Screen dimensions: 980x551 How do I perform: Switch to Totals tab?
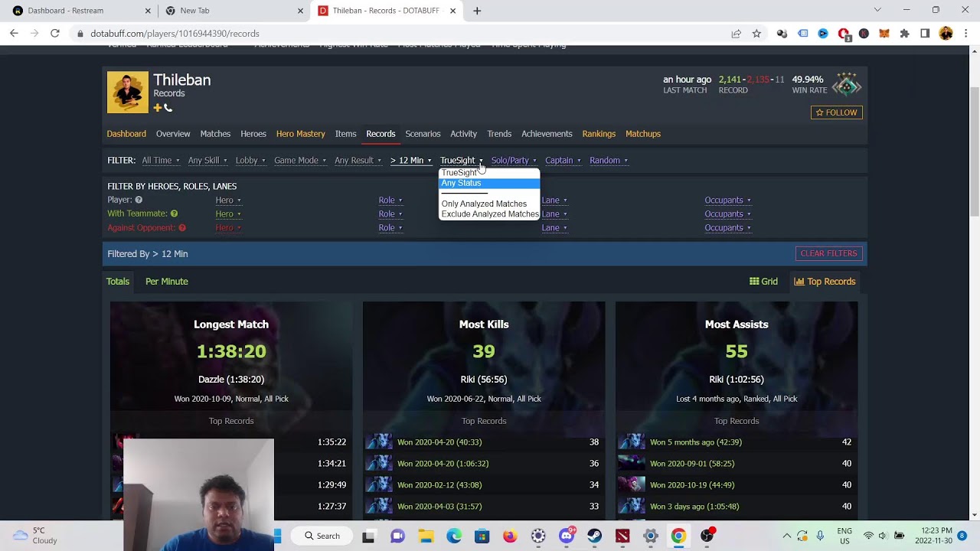tap(118, 282)
